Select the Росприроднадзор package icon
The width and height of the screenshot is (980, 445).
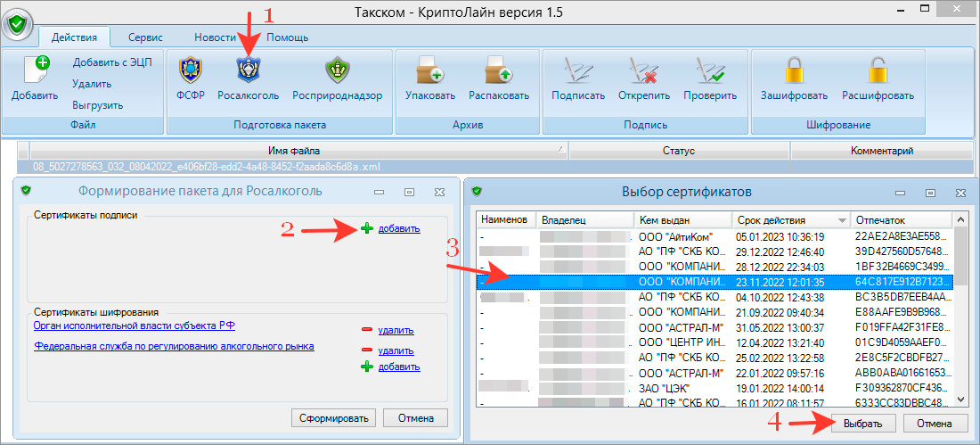tap(338, 70)
